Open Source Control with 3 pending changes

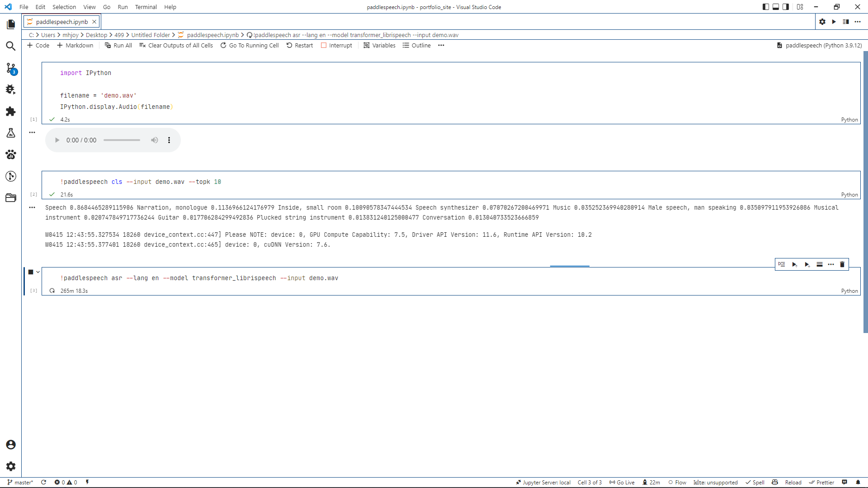coord(10,69)
